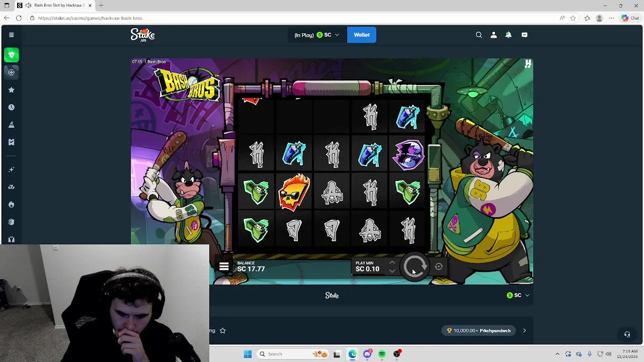
Task: Decrease the play amount with down arrow
Action: pyautogui.click(x=392, y=271)
